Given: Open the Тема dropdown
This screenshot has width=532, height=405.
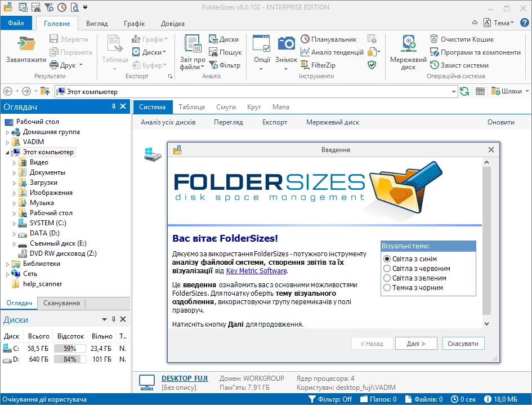Looking at the screenshot, I should tap(498, 23).
